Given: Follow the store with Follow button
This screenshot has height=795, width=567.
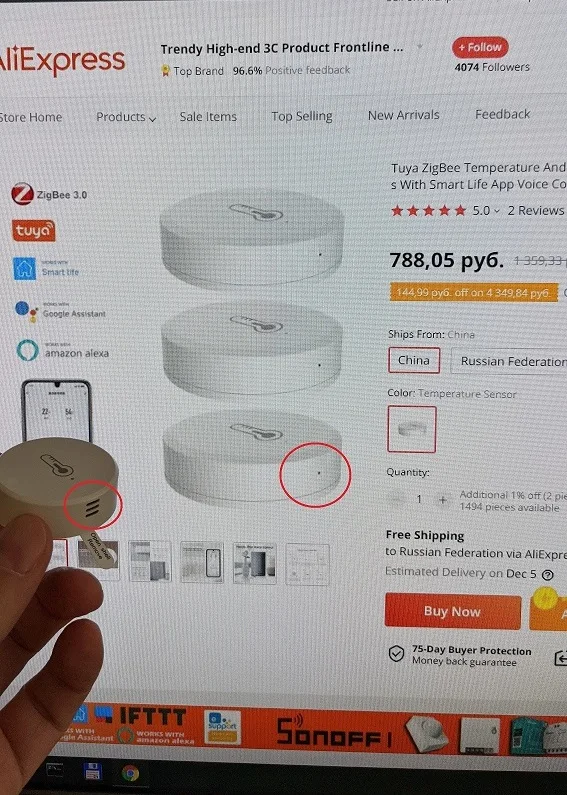Looking at the screenshot, I should click(480, 47).
